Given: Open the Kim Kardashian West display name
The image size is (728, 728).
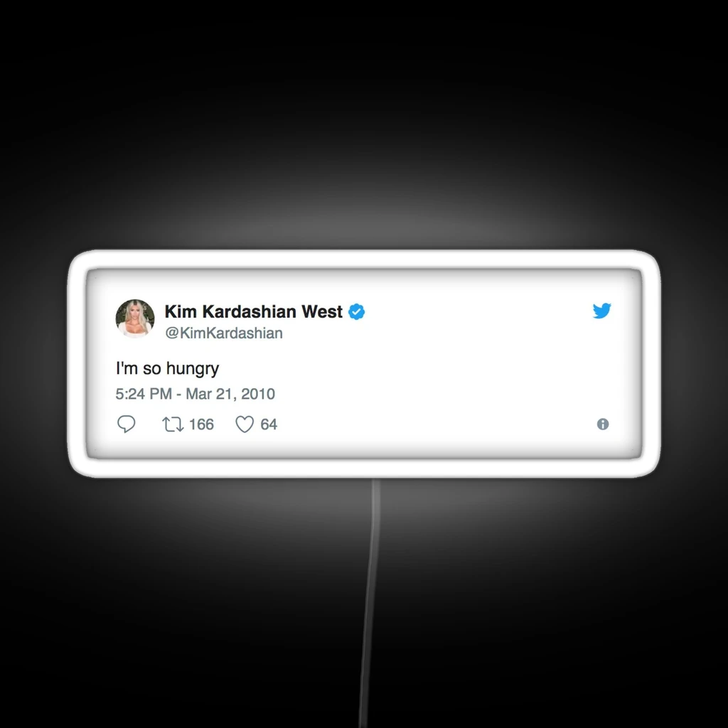Looking at the screenshot, I should (254, 311).
